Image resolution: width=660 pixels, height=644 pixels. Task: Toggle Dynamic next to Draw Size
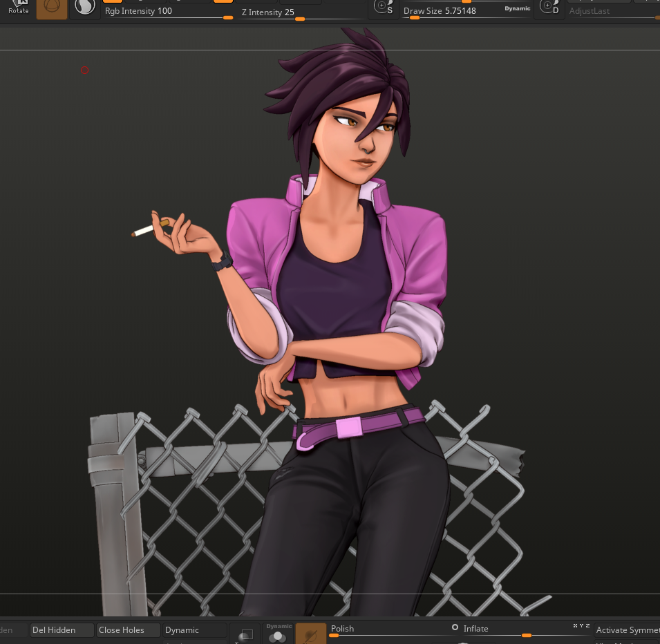pyautogui.click(x=518, y=8)
